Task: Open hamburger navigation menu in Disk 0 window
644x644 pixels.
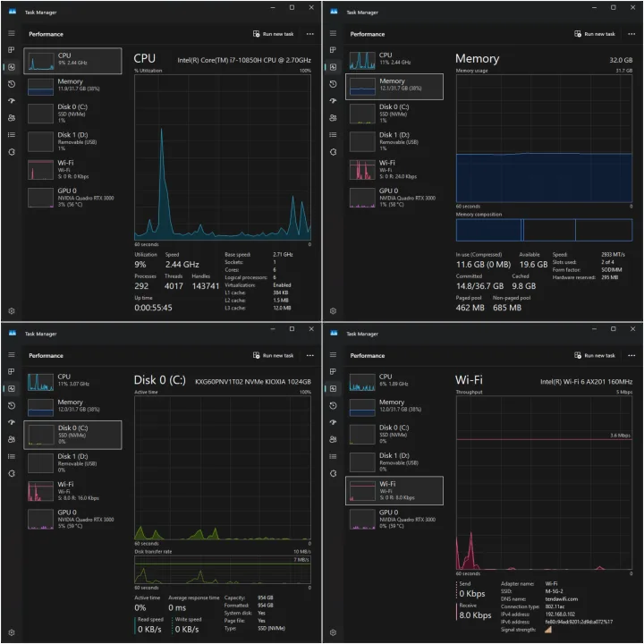Action: [x=12, y=355]
